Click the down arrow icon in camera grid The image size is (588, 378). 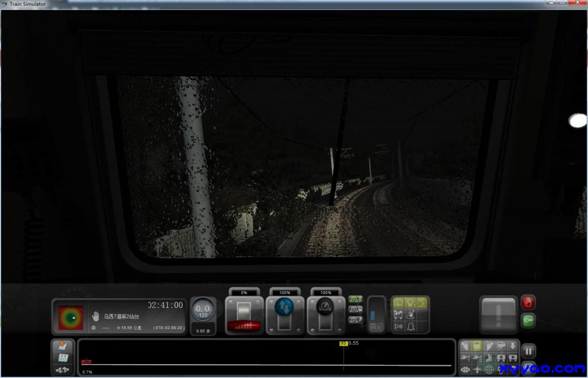(512, 346)
